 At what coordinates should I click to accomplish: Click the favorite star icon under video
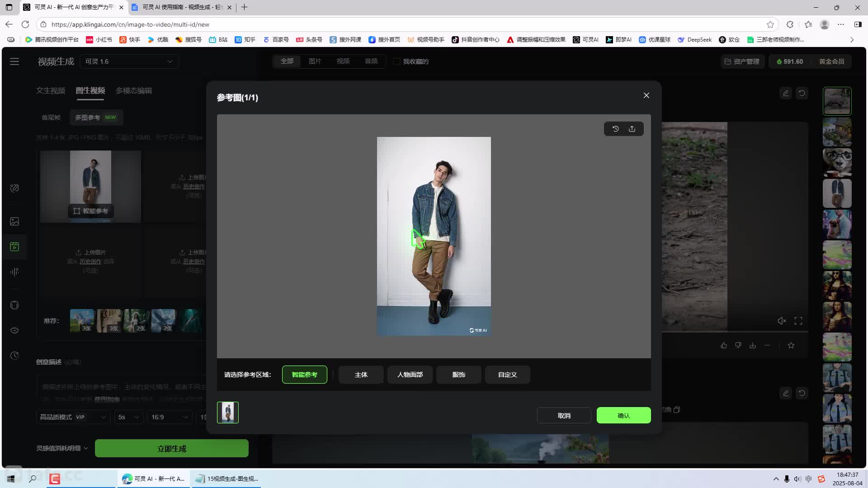[791, 345]
